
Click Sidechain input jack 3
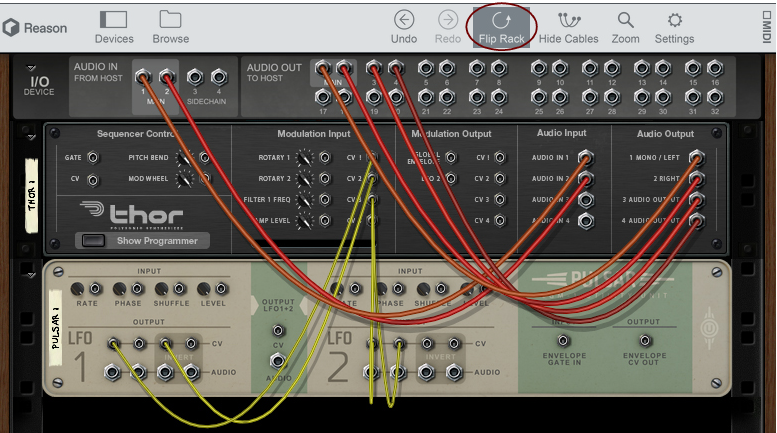click(195, 77)
